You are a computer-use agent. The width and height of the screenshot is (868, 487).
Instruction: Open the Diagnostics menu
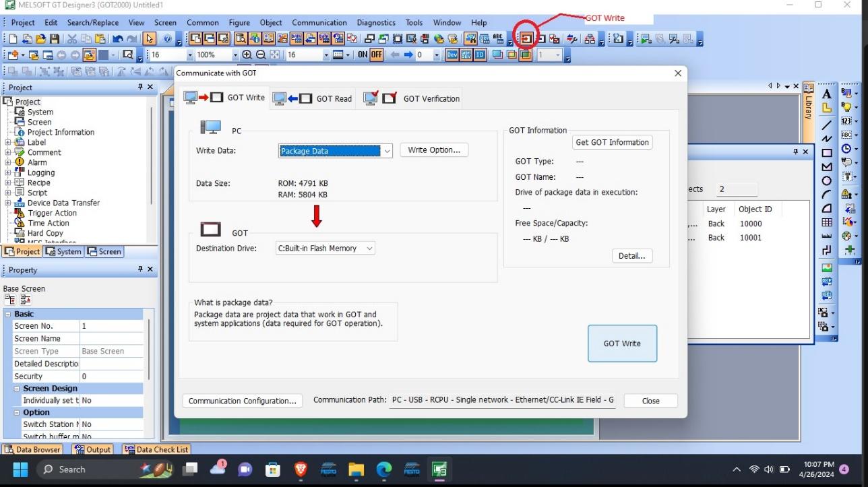pos(377,22)
